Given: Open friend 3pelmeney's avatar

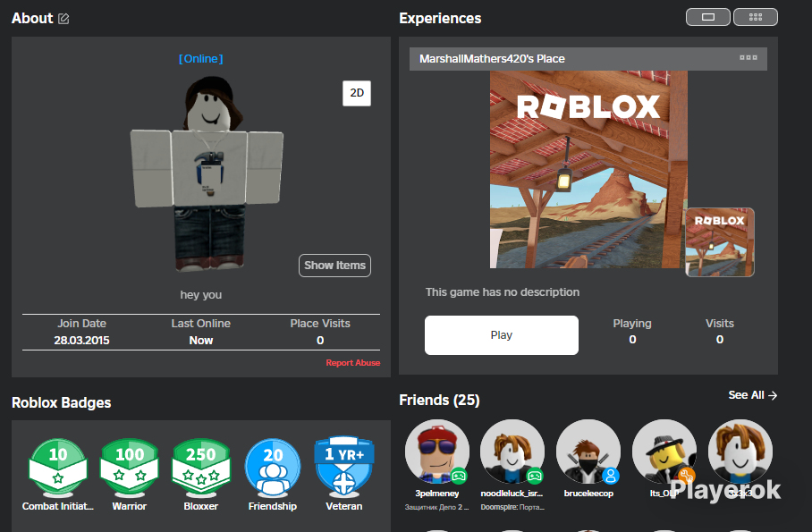Looking at the screenshot, I should tap(437, 452).
